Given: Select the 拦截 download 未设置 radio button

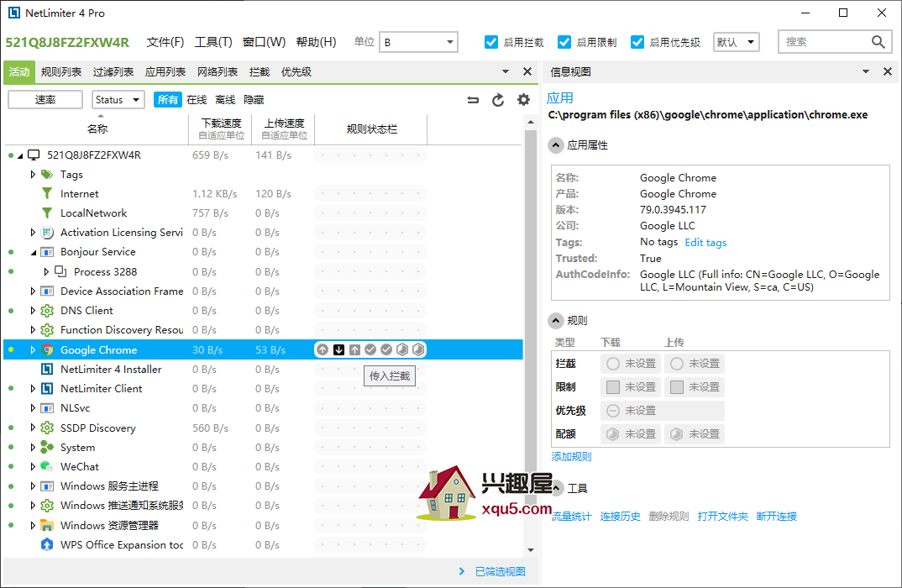Looking at the screenshot, I should (x=613, y=364).
